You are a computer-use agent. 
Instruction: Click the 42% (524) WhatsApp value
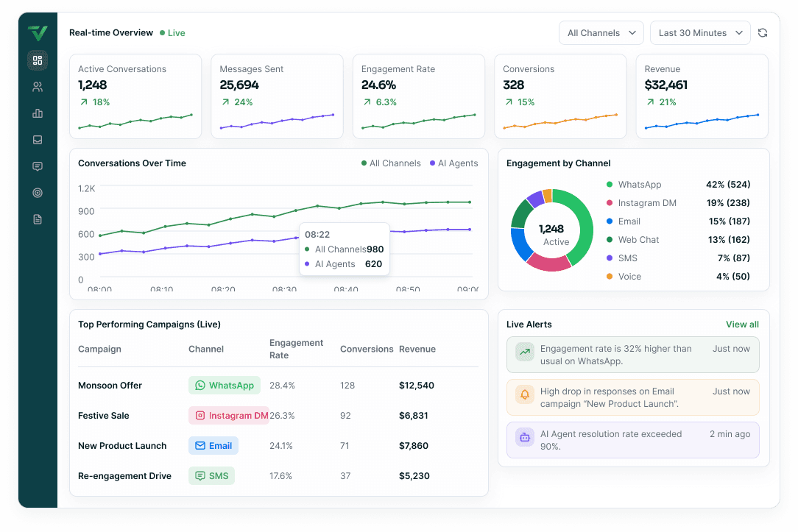coord(728,185)
